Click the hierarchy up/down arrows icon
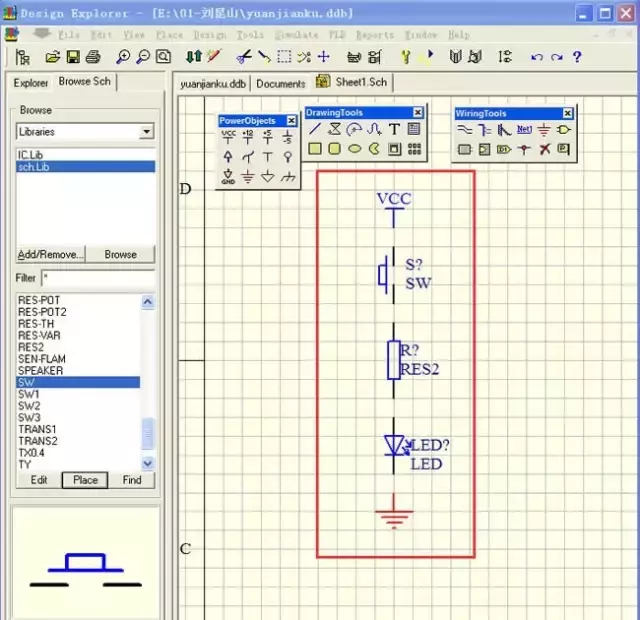Screen dimensions: 640x620 point(193,56)
